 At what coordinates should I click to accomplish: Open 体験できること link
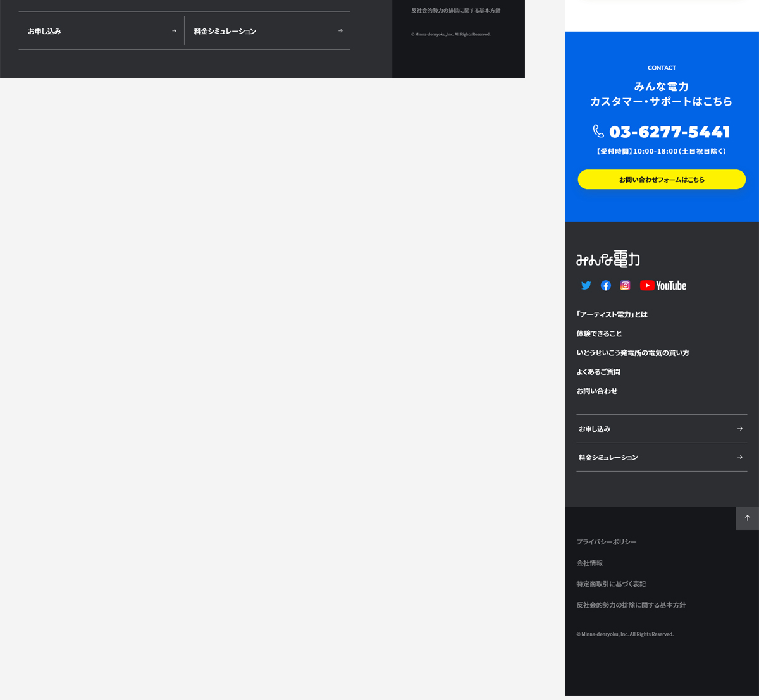click(599, 333)
